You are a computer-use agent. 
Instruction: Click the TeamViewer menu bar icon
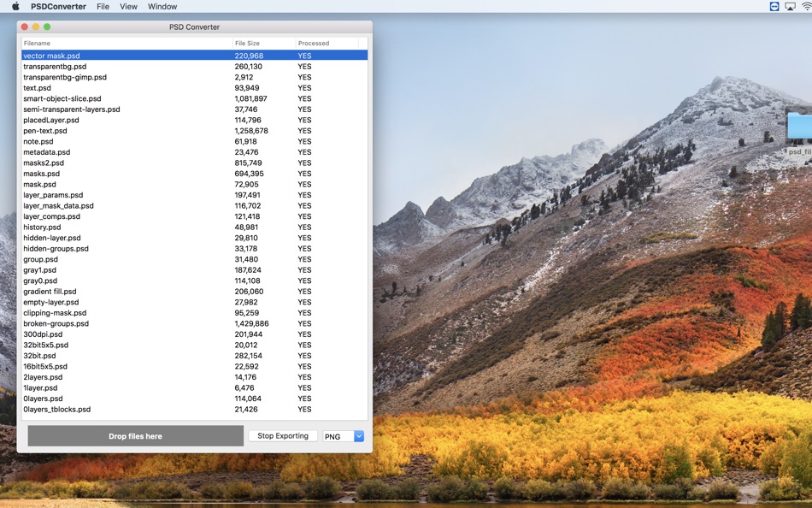tap(774, 6)
